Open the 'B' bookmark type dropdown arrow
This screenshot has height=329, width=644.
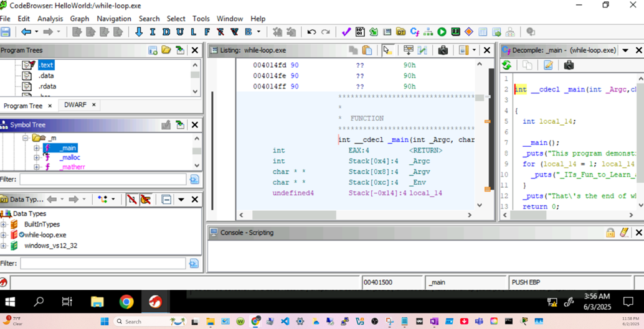coord(258,32)
